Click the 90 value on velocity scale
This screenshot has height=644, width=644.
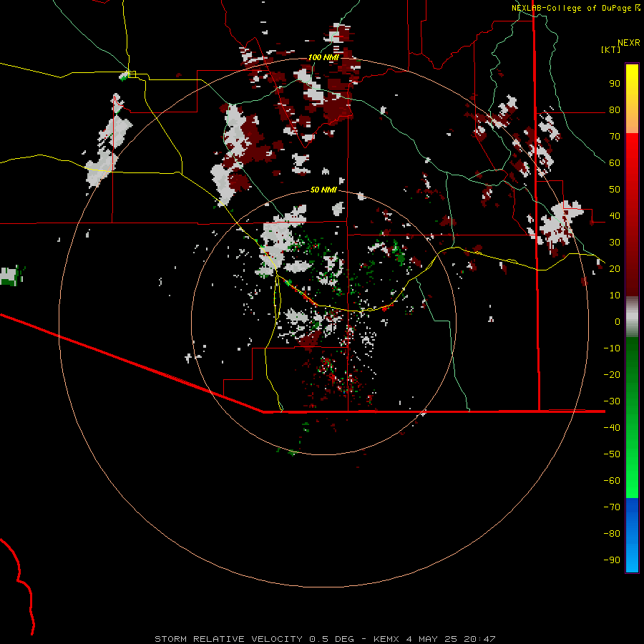tap(615, 84)
